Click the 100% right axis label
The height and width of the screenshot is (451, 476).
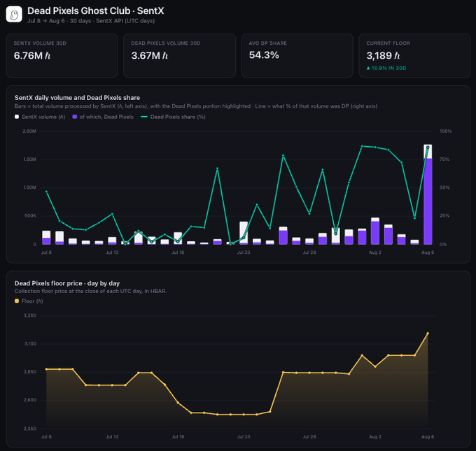[x=445, y=131]
